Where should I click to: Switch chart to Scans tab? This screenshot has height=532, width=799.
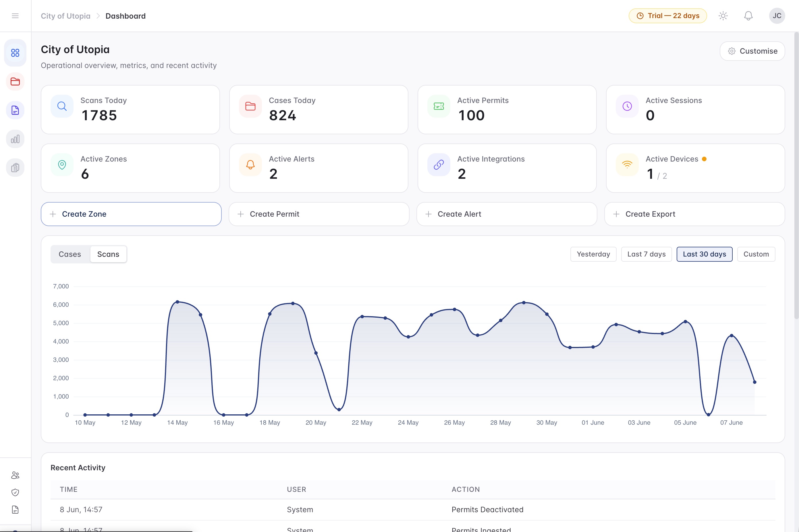(108, 254)
